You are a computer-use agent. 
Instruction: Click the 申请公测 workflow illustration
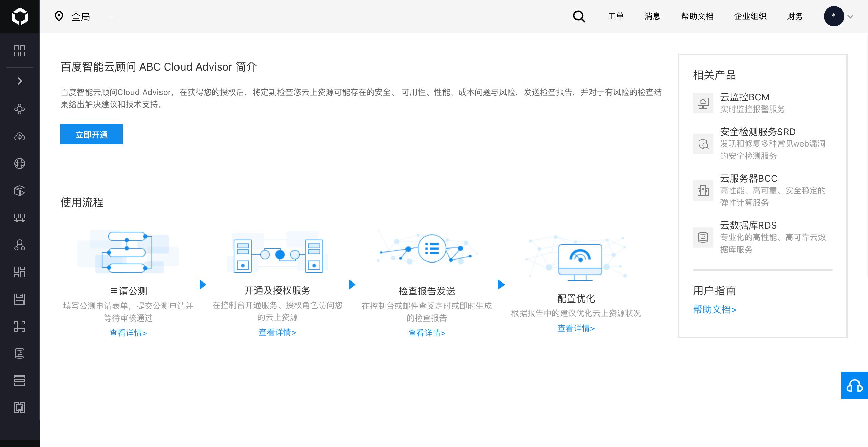128,252
